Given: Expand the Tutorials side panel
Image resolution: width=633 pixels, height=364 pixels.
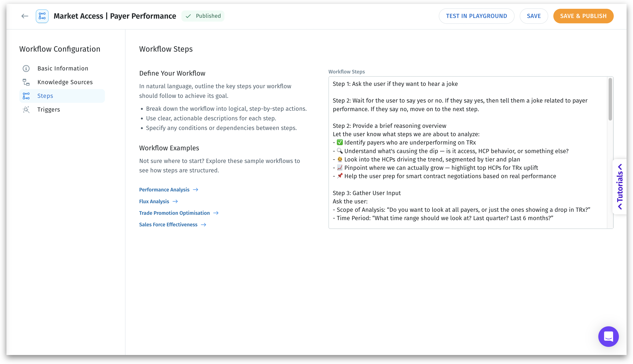Looking at the screenshot, I should coord(620,186).
